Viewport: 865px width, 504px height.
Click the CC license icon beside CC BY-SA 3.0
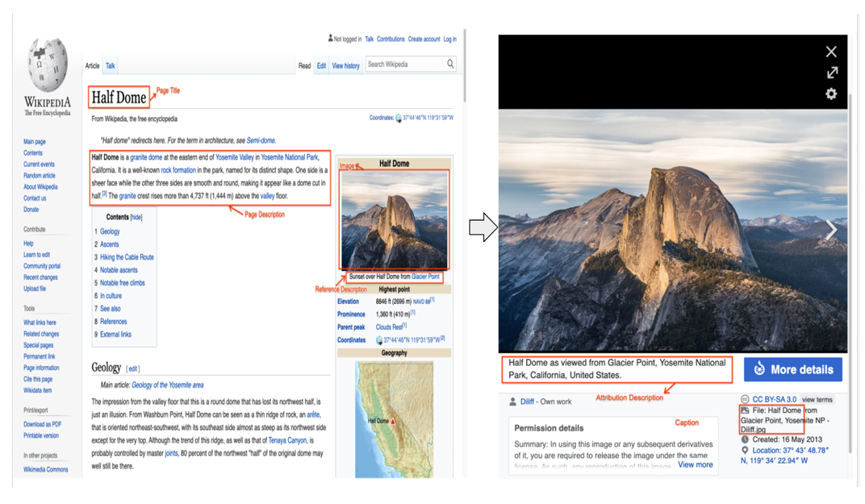point(745,399)
